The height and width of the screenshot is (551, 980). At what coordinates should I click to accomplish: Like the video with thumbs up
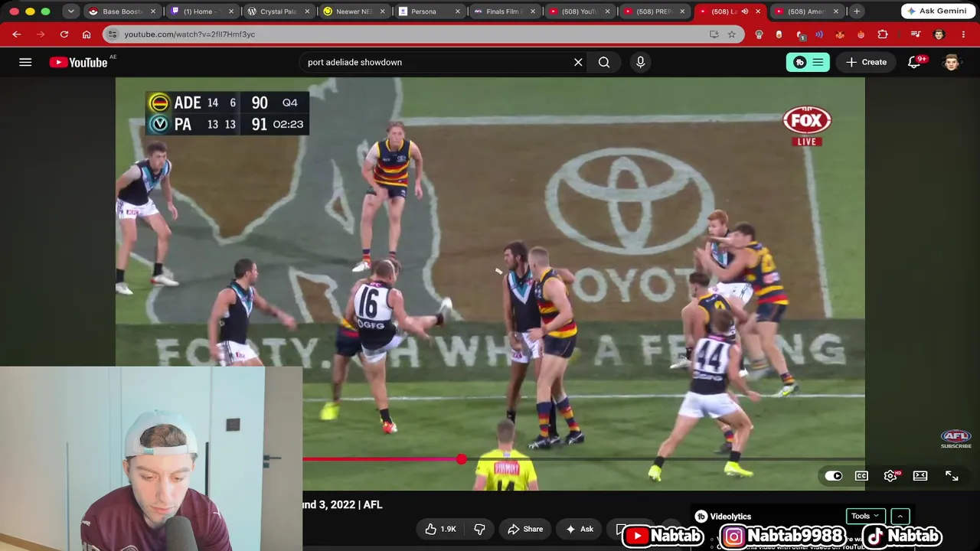coord(440,529)
